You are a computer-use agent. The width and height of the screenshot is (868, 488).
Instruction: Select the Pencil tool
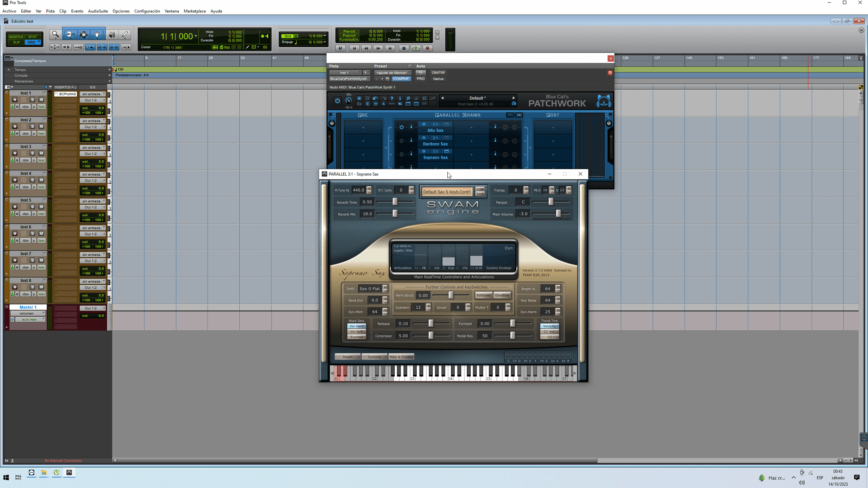point(125,34)
